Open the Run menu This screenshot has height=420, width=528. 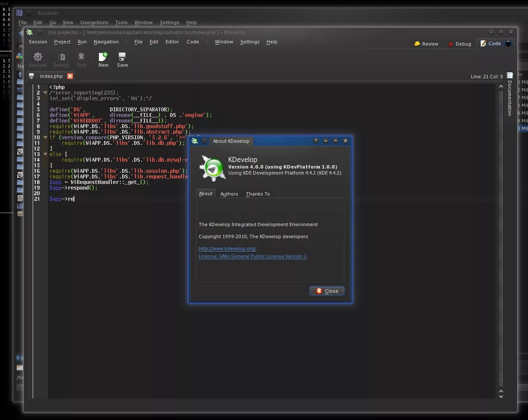point(82,42)
